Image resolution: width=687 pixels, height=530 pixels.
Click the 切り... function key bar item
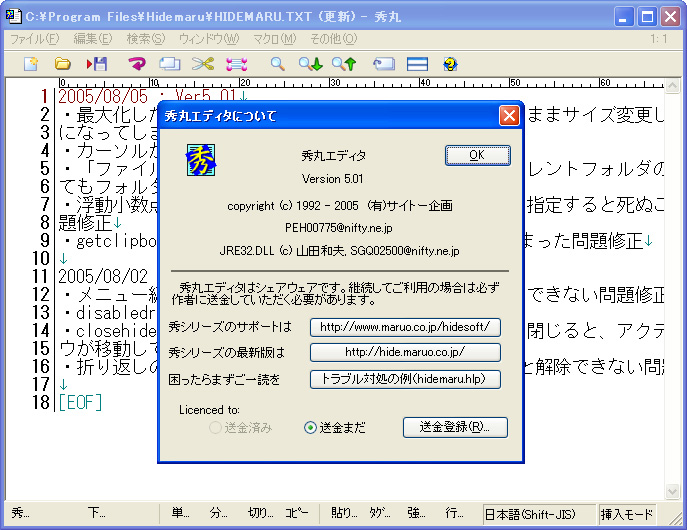click(x=260, y=512)
